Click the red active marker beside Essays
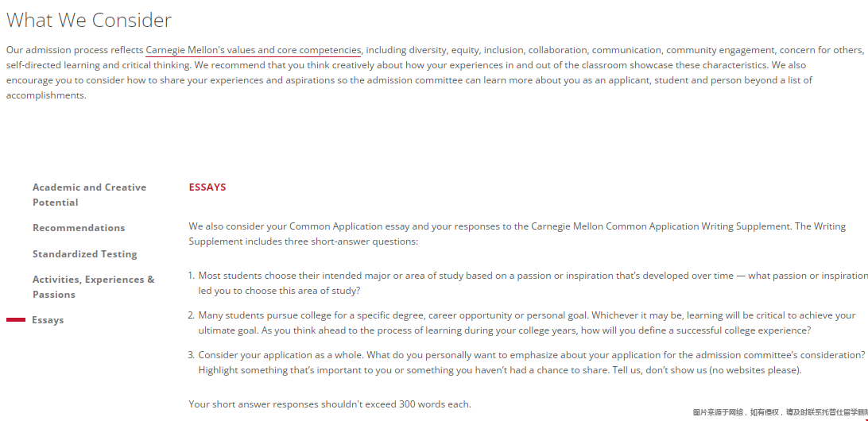 click(16, 320)
